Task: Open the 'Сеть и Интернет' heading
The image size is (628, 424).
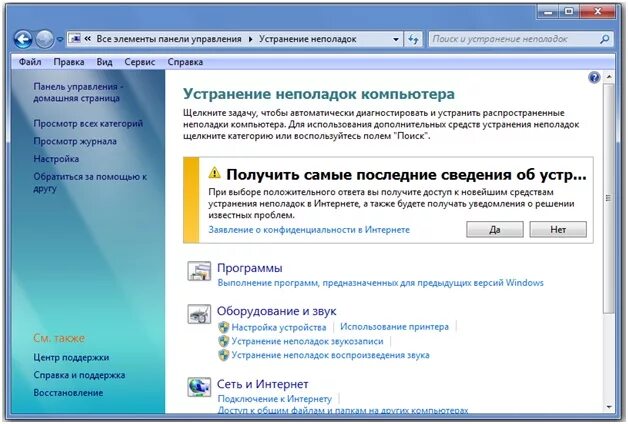Action: pyautogui.click(x=262, y=384)
